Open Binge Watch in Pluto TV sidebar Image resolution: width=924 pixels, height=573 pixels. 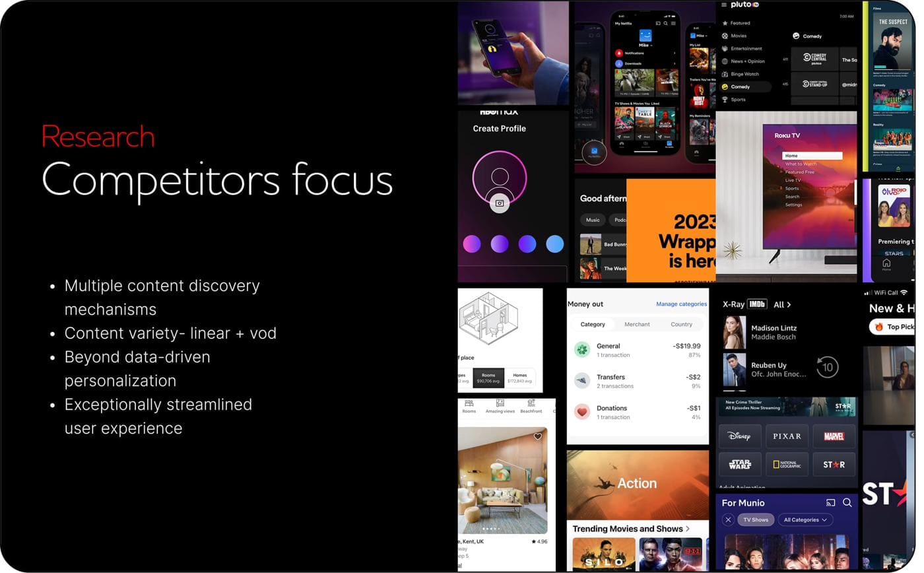click(x=744, y=74)
